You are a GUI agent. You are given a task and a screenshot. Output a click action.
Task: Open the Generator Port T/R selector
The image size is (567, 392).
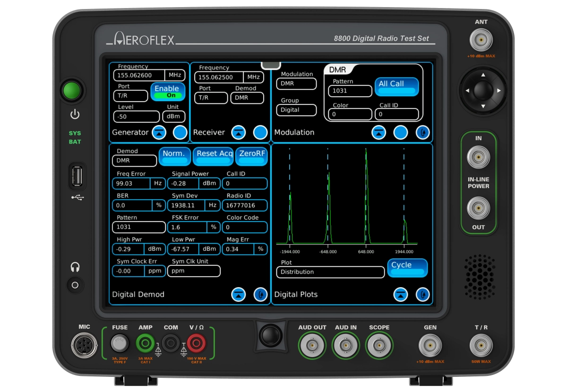pyautogui.click(x=130, y=96)
